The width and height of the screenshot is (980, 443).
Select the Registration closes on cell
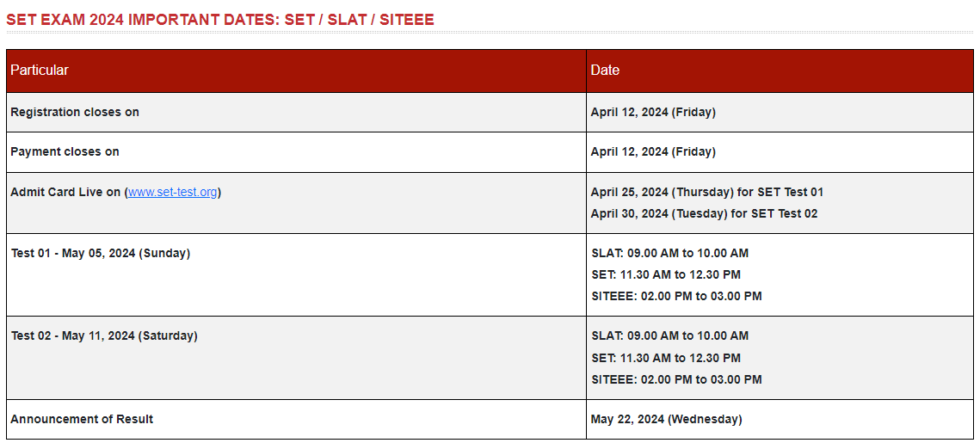pyautogui.click(x=75, y=112)
